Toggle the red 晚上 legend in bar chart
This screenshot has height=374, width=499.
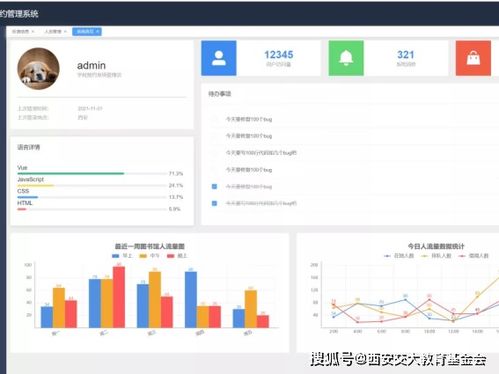[x=177, y=256]
